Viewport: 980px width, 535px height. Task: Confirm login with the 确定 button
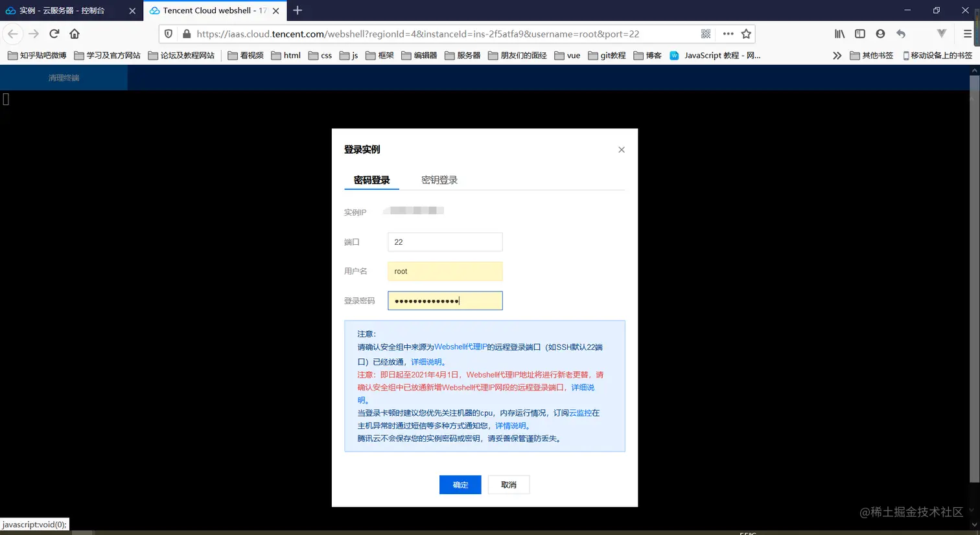click(460, 484)
